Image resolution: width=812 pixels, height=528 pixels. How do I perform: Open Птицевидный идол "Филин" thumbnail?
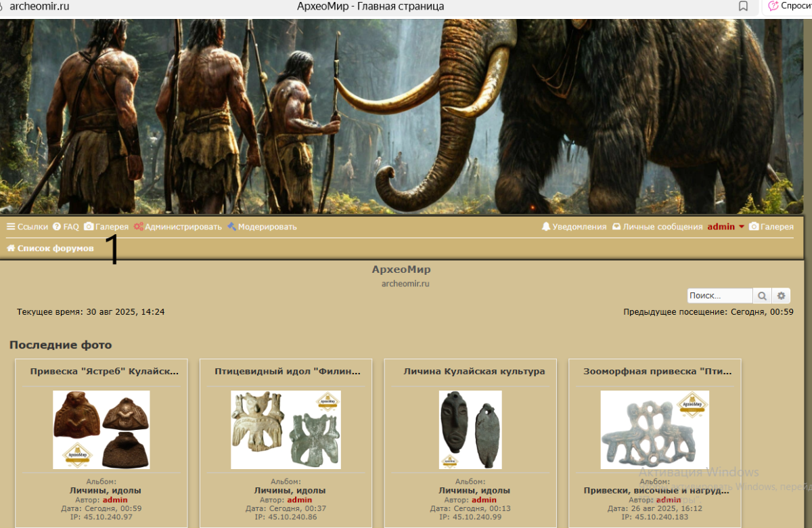pyautogui.click(x=286, y=430)
